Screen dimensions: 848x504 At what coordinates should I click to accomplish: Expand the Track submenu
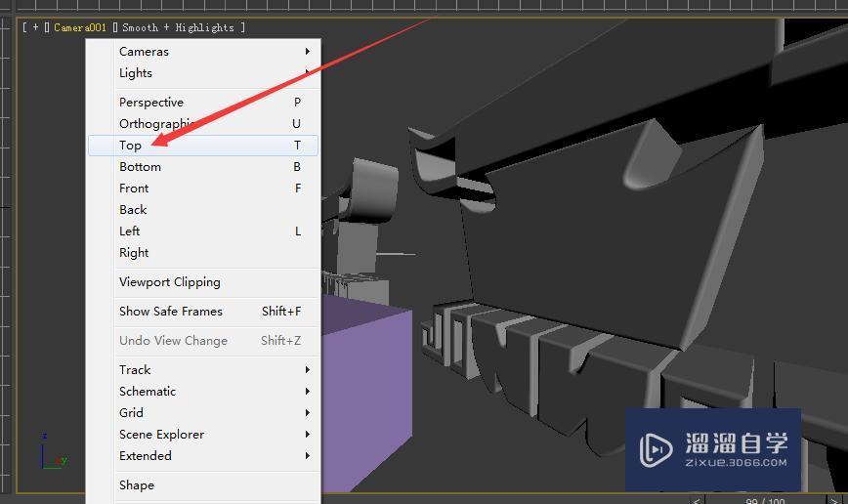(x=203, y=370)
